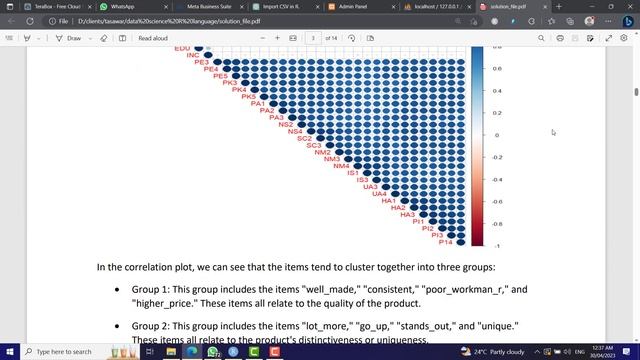
Task: Enter PDF full screen mode
Action: [x=609, y=38]
